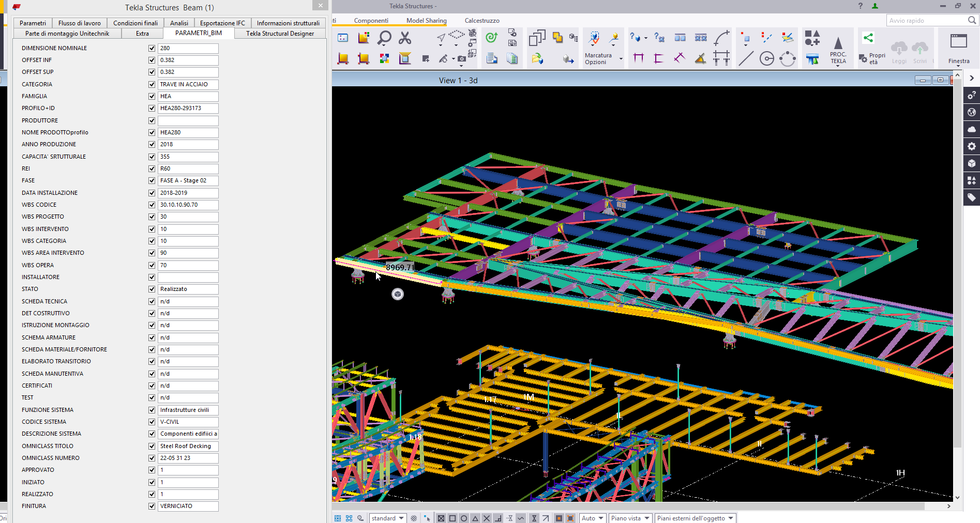Edit the PROFILO+ID value field
The image size is (980, 523).
coord(188,108)
